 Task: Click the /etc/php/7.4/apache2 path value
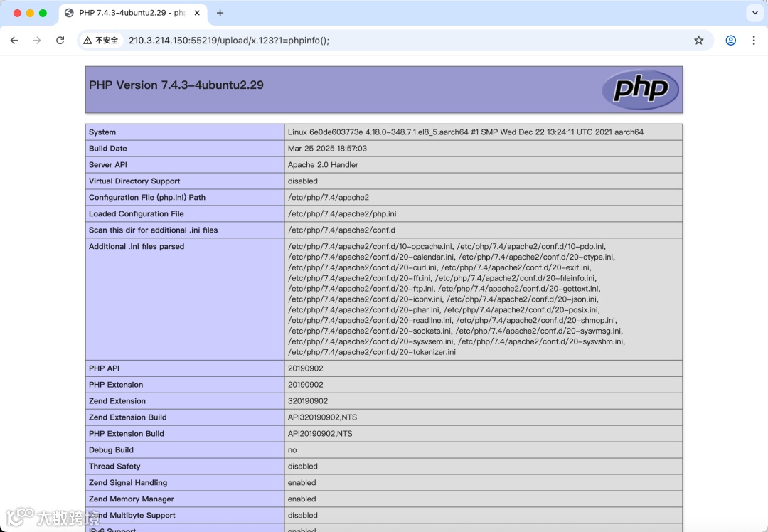328,197
